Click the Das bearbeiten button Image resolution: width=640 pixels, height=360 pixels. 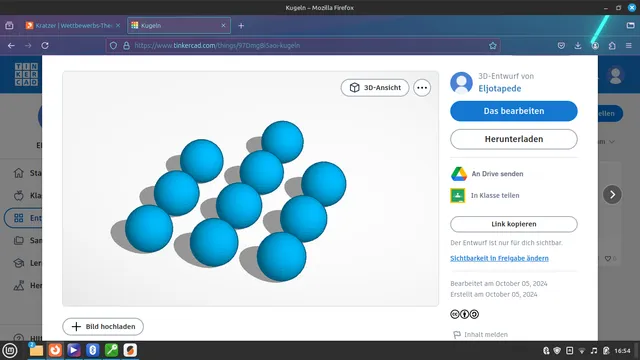(514, 111)
